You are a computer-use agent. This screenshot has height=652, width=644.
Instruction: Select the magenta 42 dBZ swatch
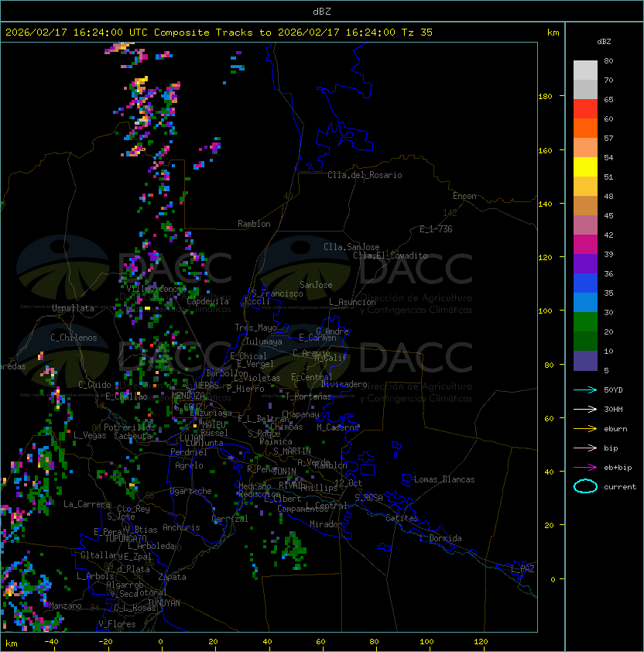[x=585, y=245]
